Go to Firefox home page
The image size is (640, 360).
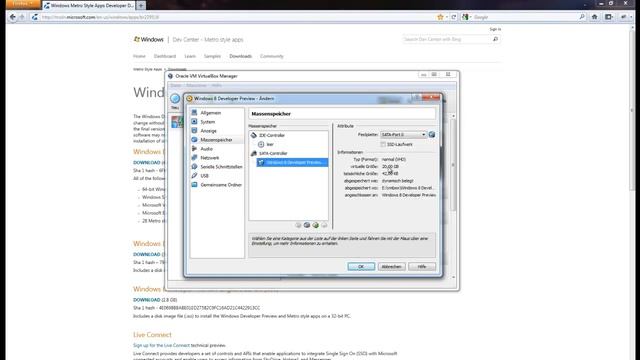595,17
